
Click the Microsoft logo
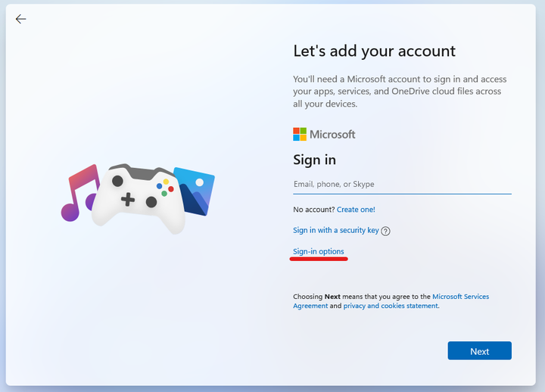324,134
